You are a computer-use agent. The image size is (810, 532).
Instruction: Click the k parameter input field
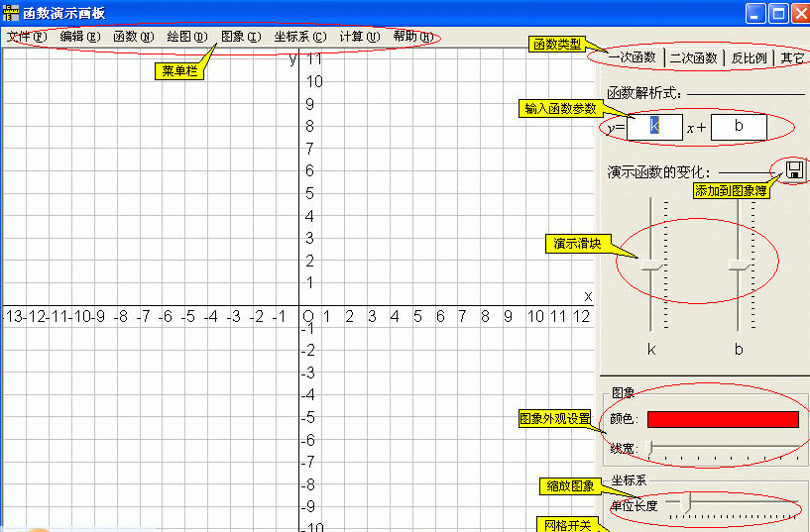tap(654, 127)
